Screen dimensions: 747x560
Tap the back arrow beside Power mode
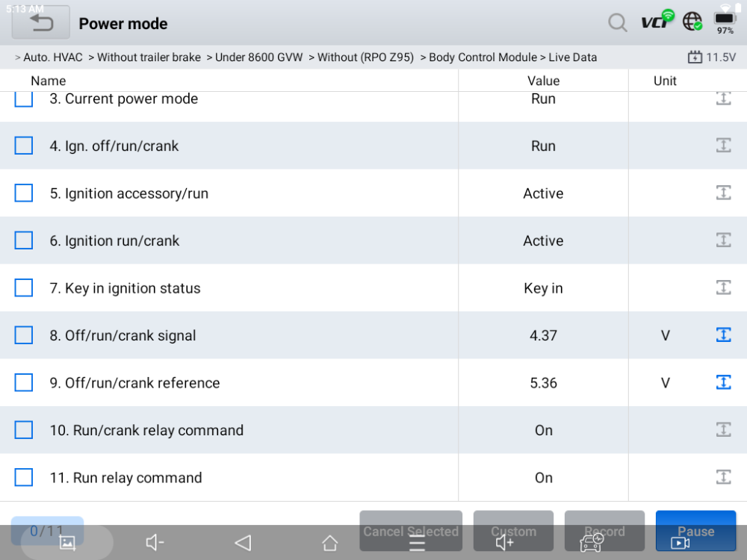[41, 23]
